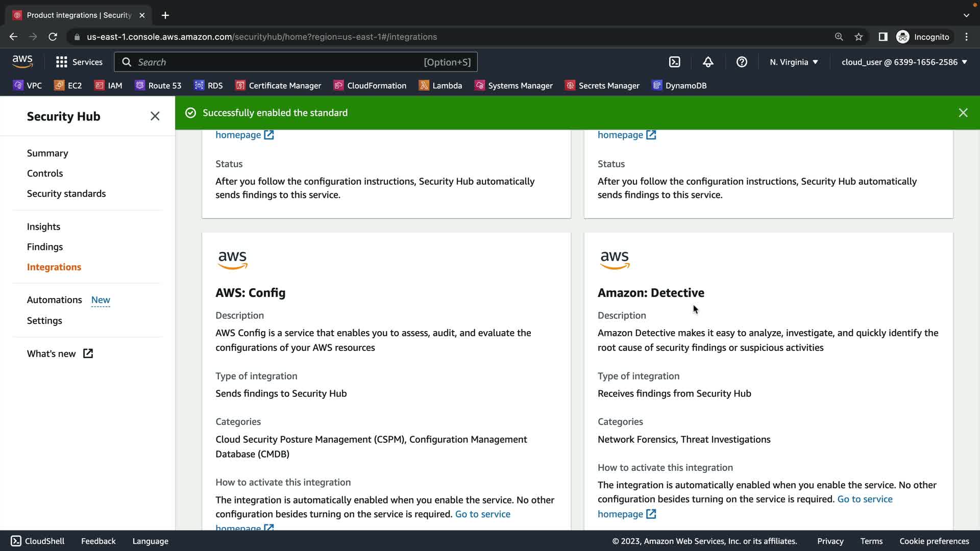This screenshot has height=551, width=980.
Task: Open the DynamoDB shortcut in favorites bar
Action: click(679, 86)
